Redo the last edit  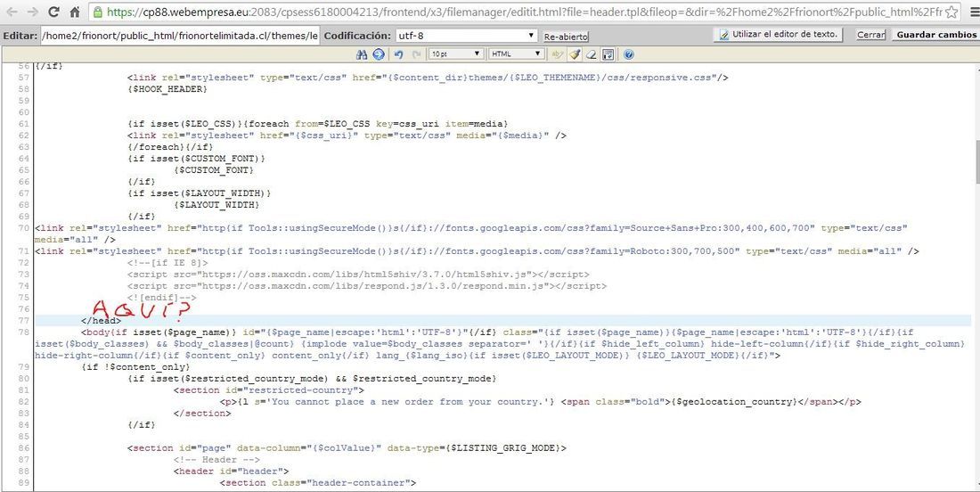point(416,55)
